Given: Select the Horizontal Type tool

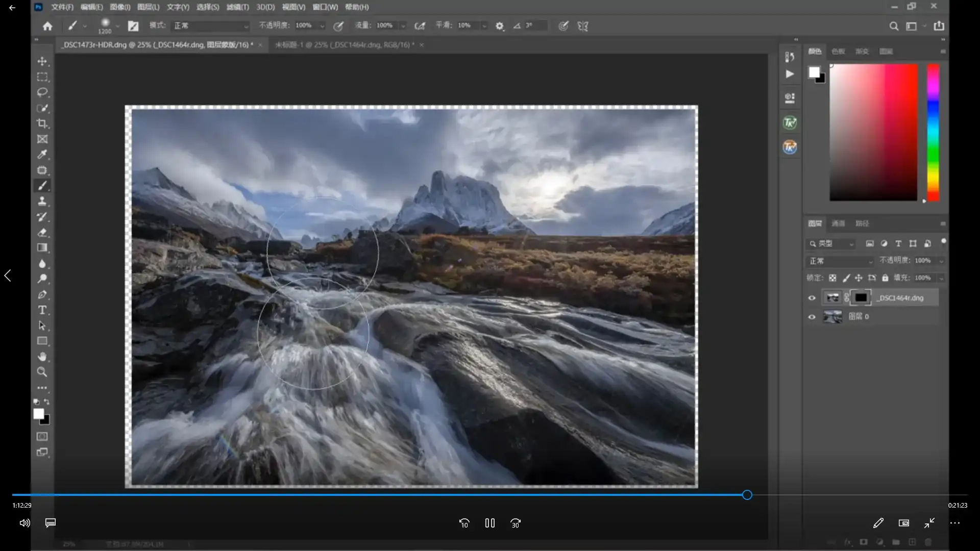Looking at the screenshot, I should tap(42, 310).
